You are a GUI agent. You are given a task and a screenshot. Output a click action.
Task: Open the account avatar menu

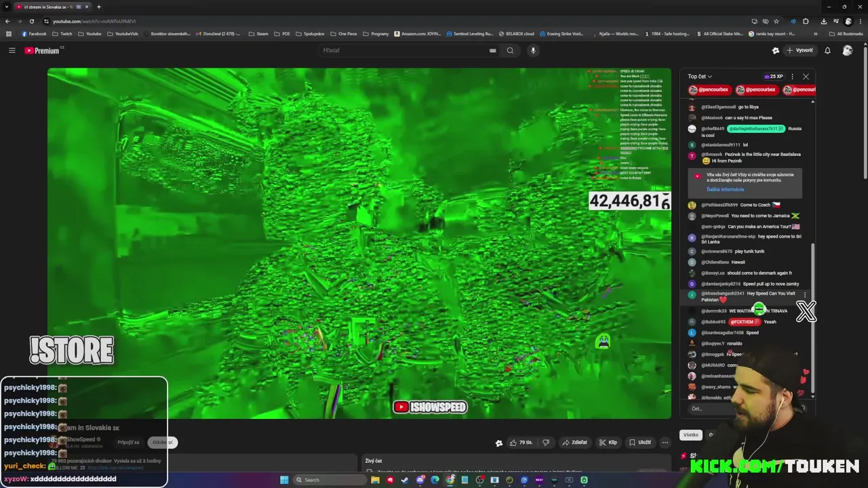[x=847, y=50]
